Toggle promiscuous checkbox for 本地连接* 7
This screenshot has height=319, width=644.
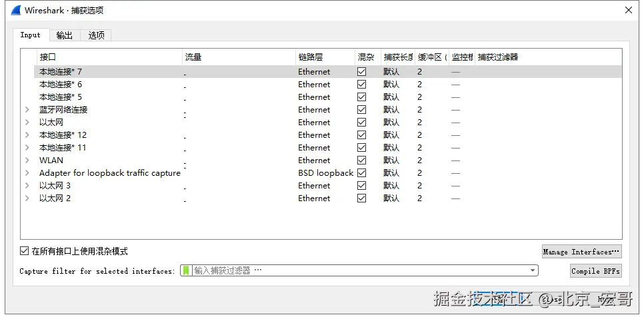(361, 72)
